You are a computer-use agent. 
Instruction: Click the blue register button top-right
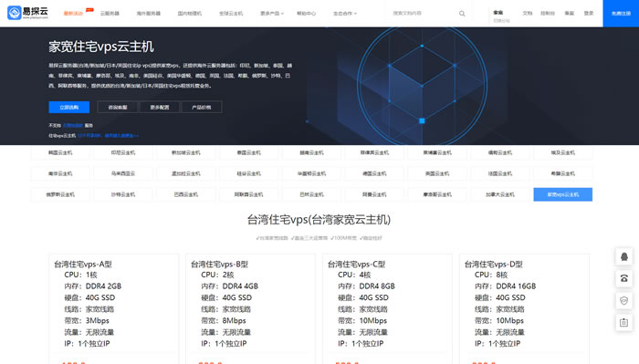pyautogui.click(x=621, y=14)
